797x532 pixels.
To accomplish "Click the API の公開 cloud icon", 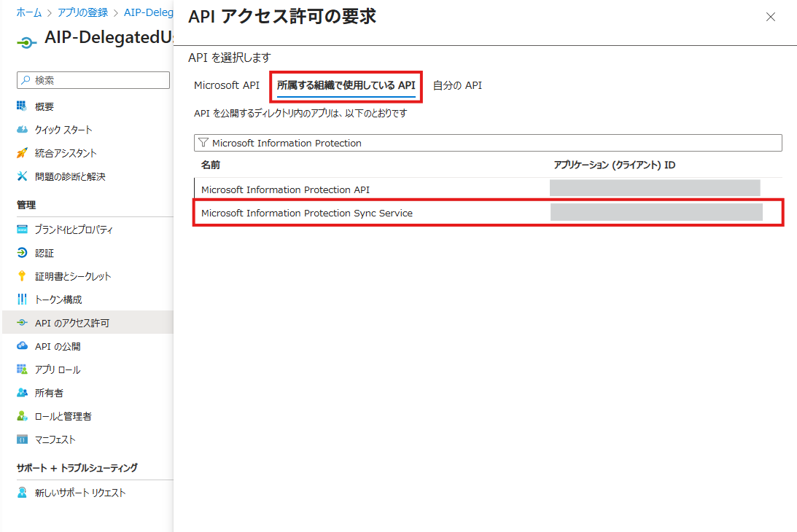I will click(x=22, y=345).
